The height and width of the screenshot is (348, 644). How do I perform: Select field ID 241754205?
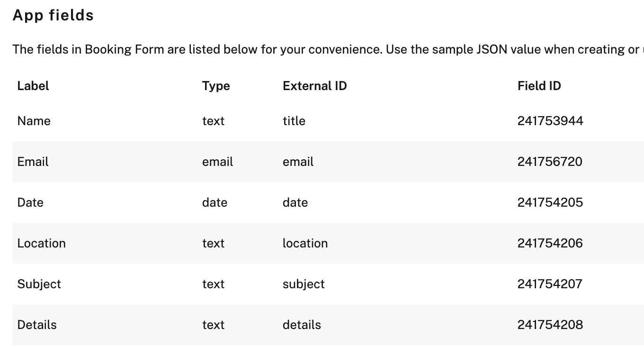[x=550, y=202]
